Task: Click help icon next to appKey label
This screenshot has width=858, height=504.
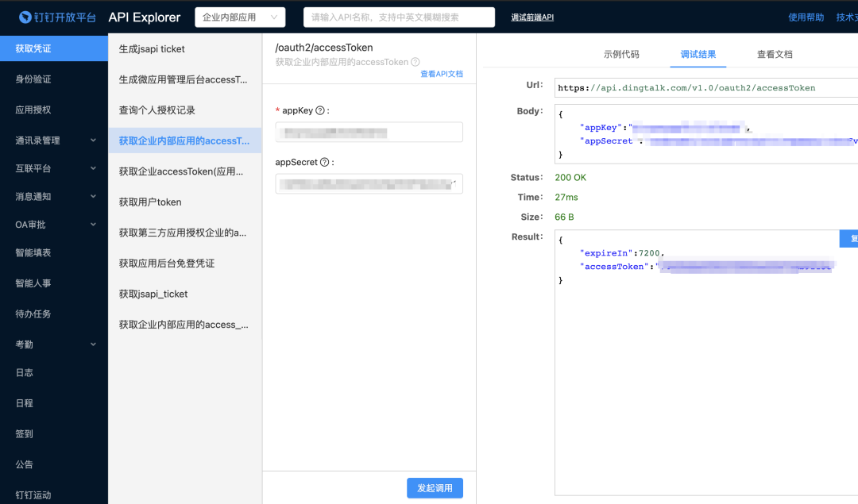Action: click(x=320, y=110)
